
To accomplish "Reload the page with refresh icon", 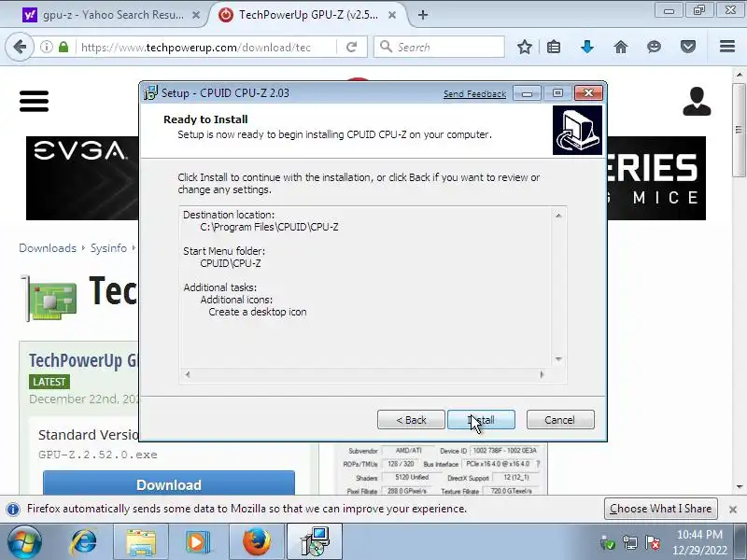I will (352, 47).
